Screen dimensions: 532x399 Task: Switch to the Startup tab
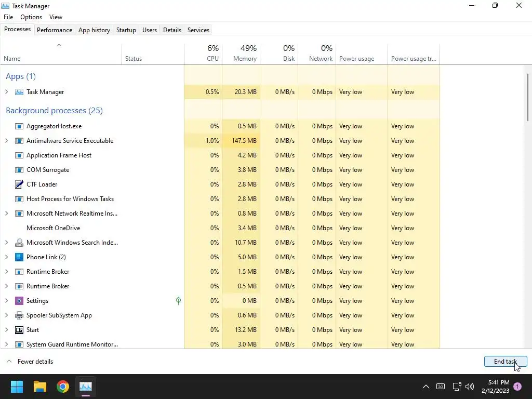click(x=126, y=30)
